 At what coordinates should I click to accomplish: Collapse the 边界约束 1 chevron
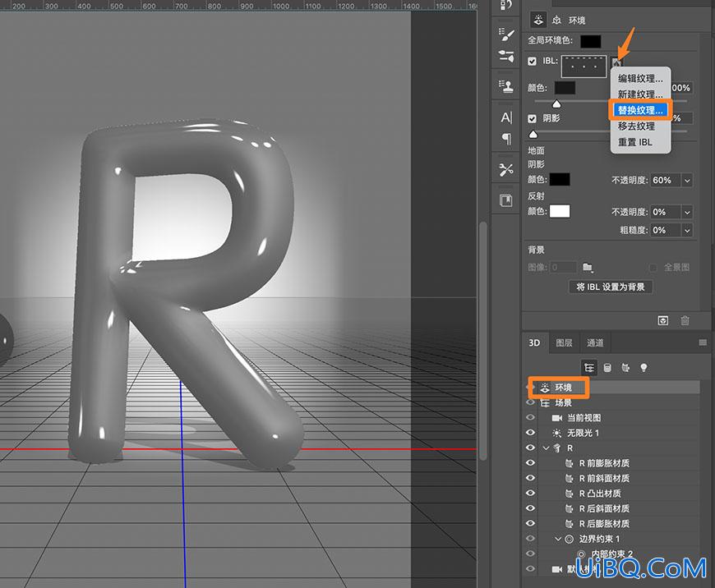(558, 540)
